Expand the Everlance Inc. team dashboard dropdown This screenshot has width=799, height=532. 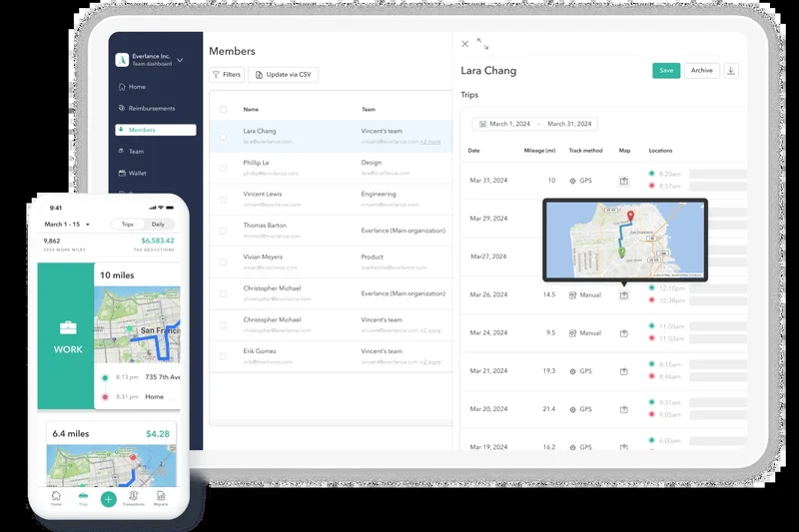pos(180,61)
